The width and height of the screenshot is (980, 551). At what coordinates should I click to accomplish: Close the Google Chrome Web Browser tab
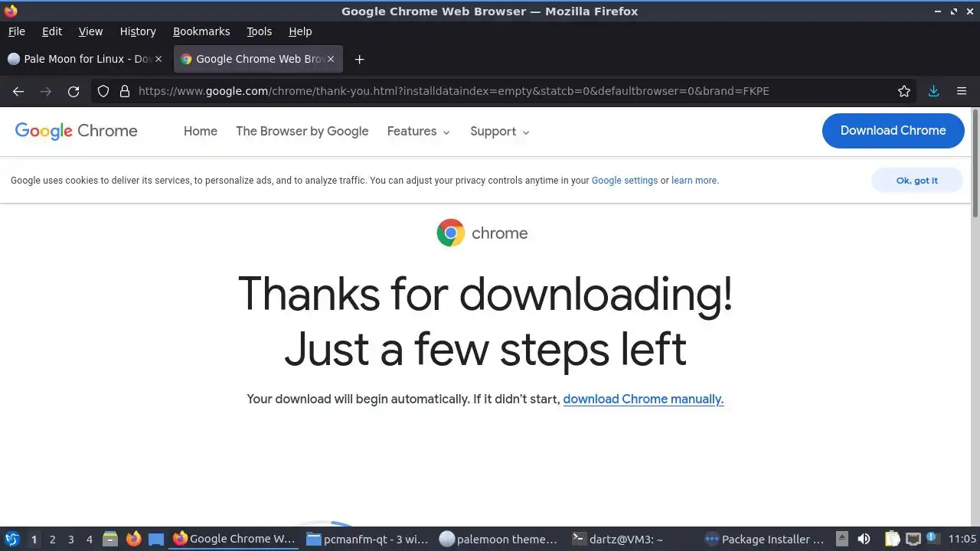click(x=331, y=59)
